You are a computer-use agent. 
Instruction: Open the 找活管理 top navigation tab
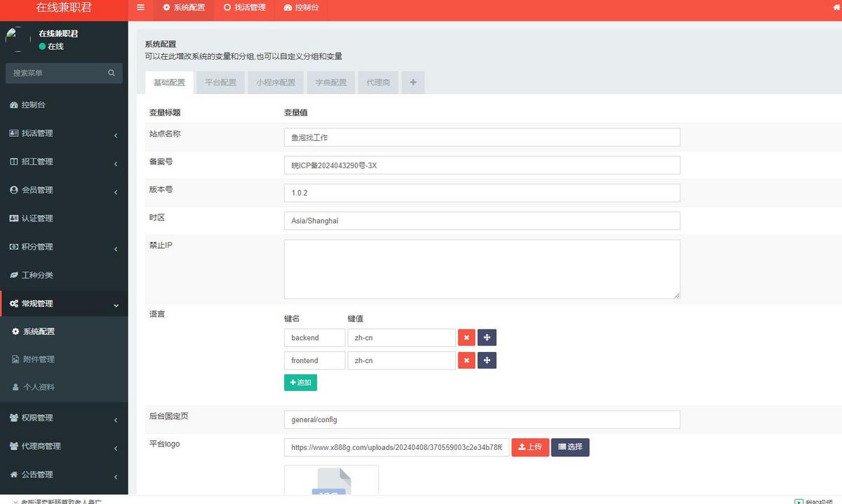pos(244,8)
